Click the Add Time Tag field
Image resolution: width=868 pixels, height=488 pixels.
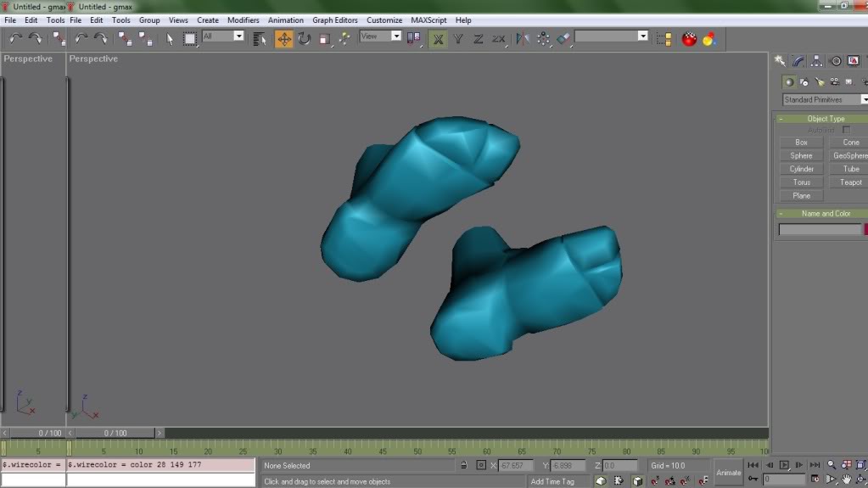pos(559,481)
